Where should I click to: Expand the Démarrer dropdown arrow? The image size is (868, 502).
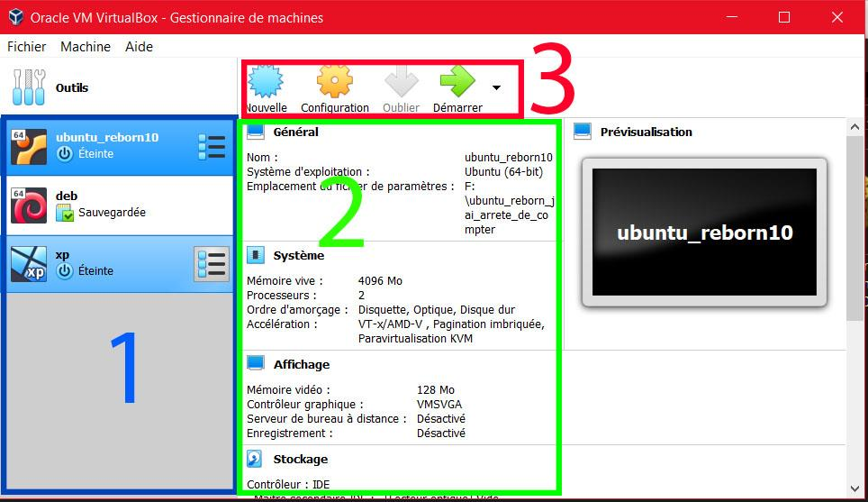point(496,87)
